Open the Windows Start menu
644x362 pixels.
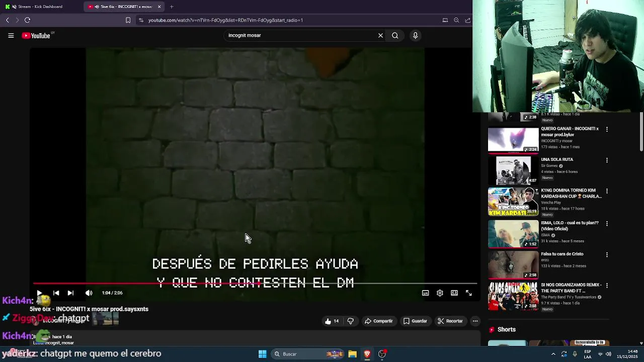point(262,354)
